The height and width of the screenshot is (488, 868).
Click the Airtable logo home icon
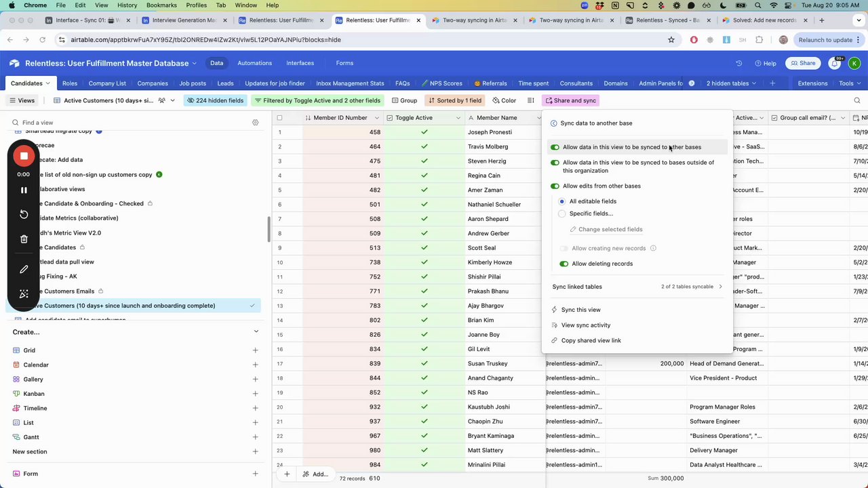pos(14,63)
